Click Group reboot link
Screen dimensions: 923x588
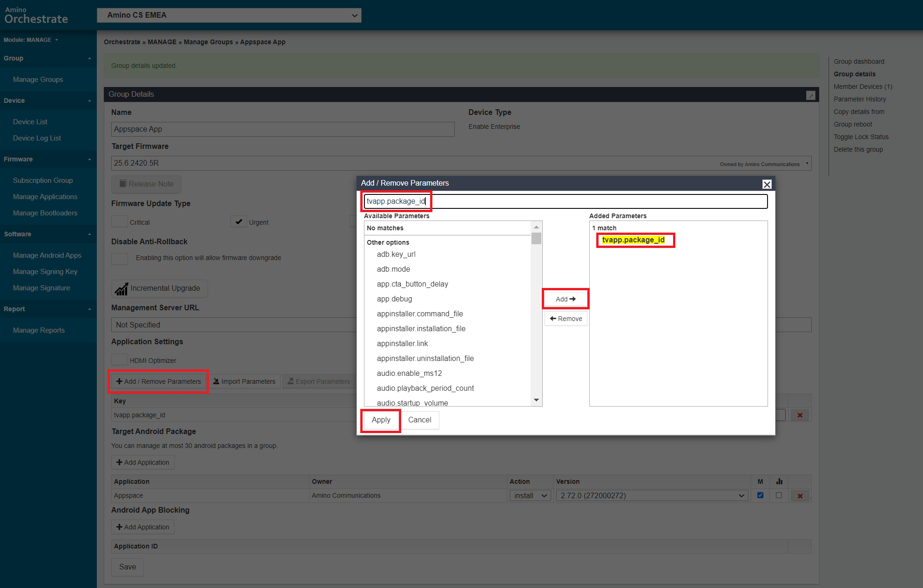(x=853, y=124)
